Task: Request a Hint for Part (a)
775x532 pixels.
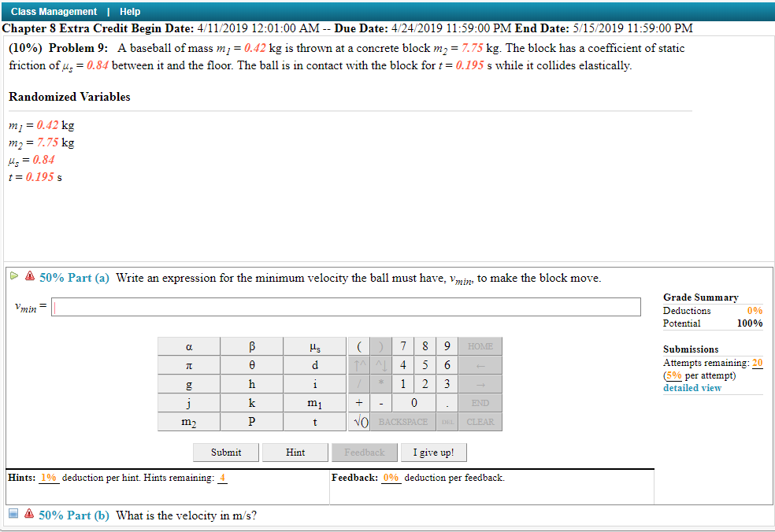Action: tap(295, 452)
